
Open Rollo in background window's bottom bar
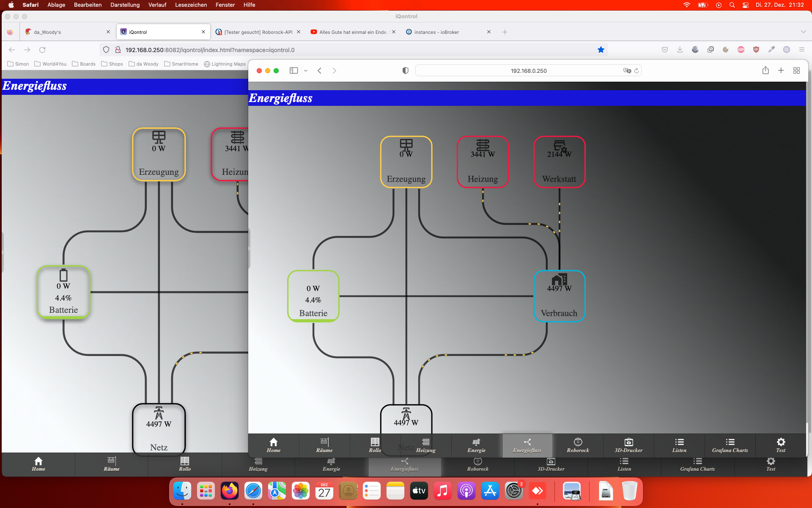185,464
